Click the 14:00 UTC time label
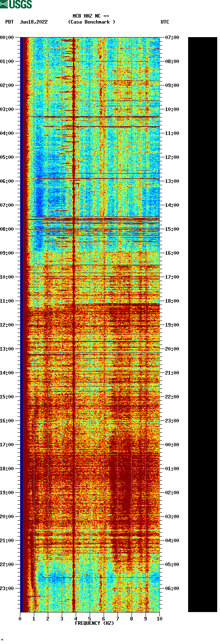 pyautogui.click(x=172, y=205)
